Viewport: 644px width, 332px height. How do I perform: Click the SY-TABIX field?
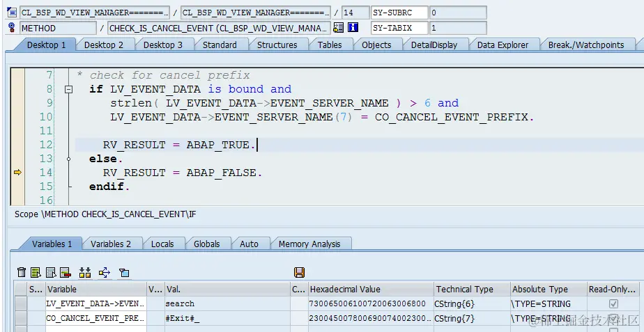pos(399,28)
